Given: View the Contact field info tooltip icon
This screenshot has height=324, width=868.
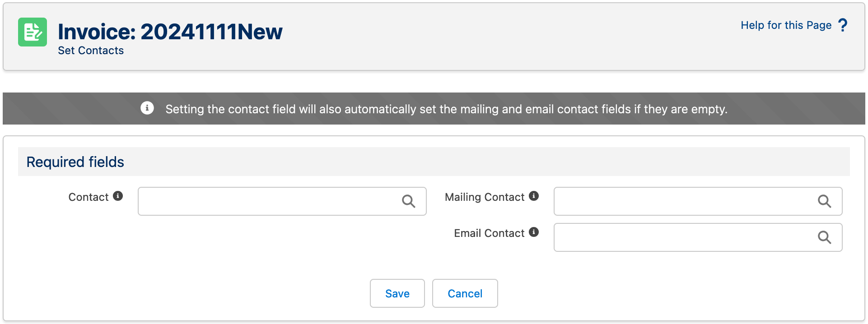Looking at the screenshot, I should 118,196.
